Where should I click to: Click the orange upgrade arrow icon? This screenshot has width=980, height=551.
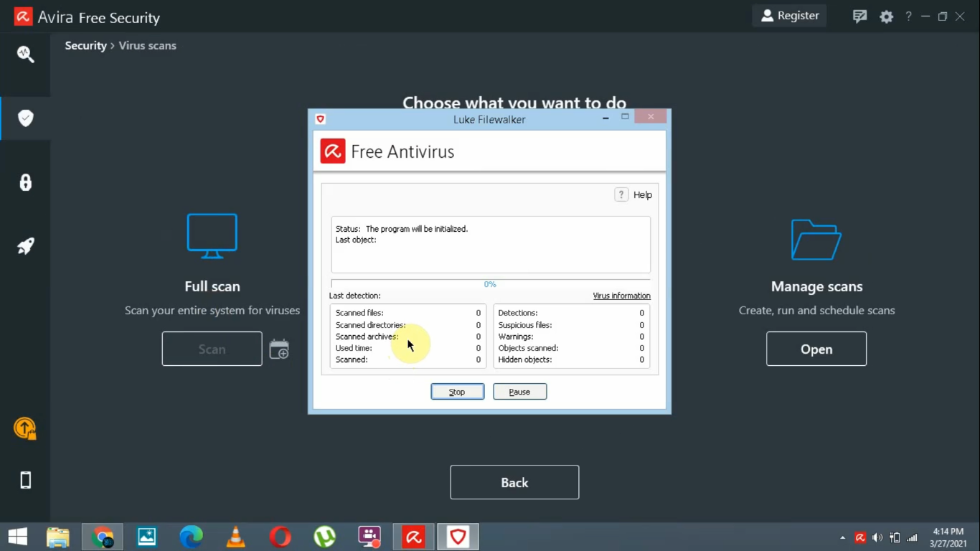25,428
